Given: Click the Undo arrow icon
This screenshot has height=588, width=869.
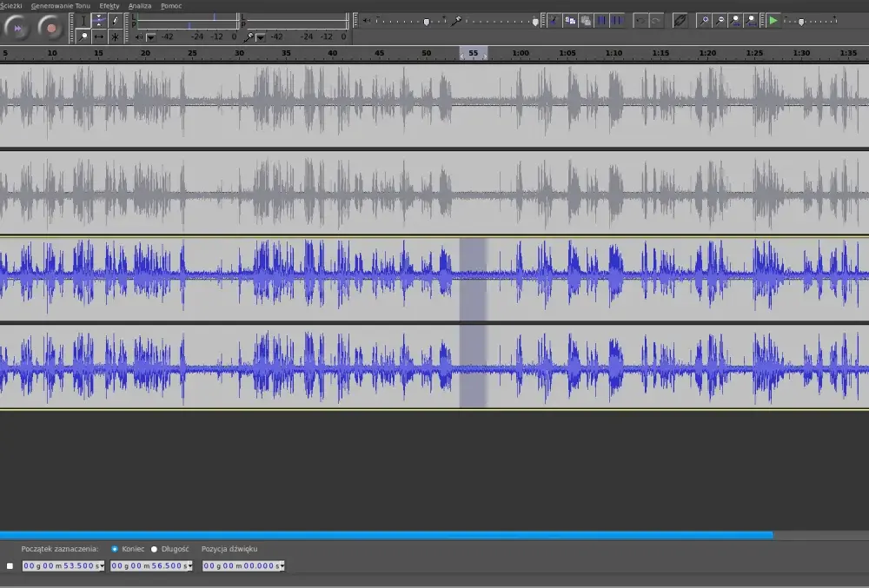Looking at the screenshot, I should 640,21.
